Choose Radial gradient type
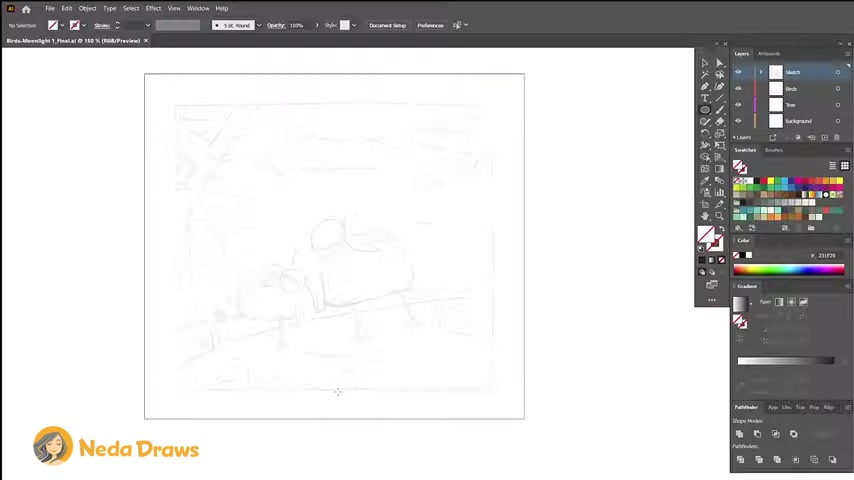854x480 pixels. coord(791,302)
